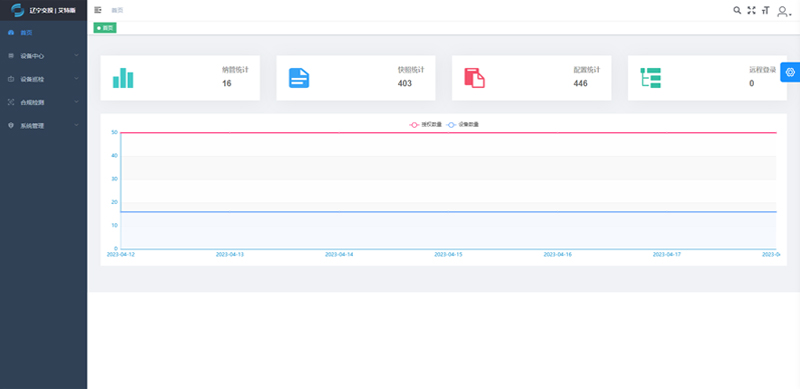Select 首页 in the sidebar
The height and width of the screenshot is (389, 800).
click(43, 33)
